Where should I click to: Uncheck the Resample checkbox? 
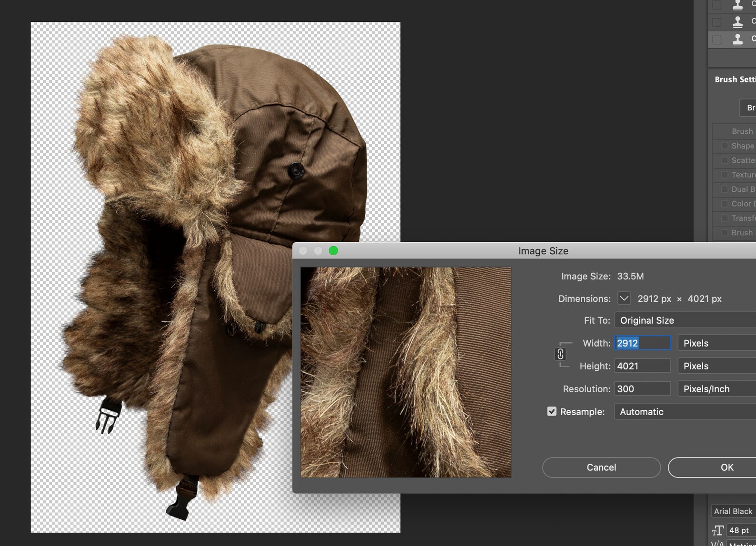point(552,411)
